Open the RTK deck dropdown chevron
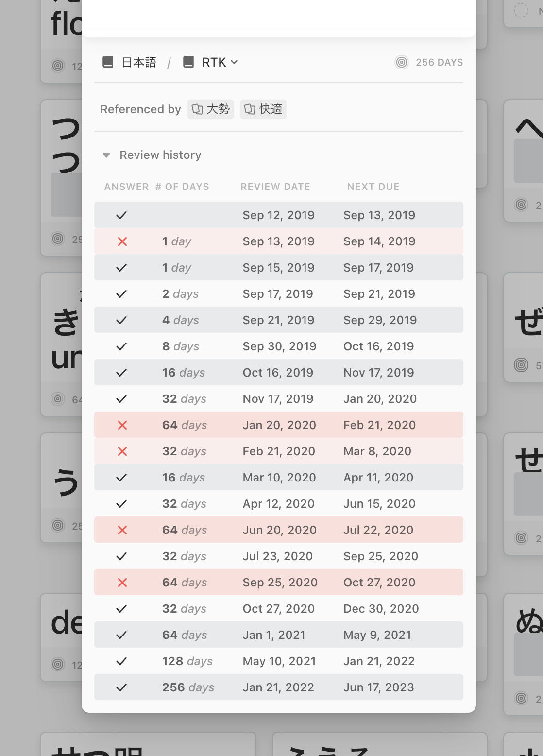This screenshot has width=543, height=756. (x=235, y=62)
